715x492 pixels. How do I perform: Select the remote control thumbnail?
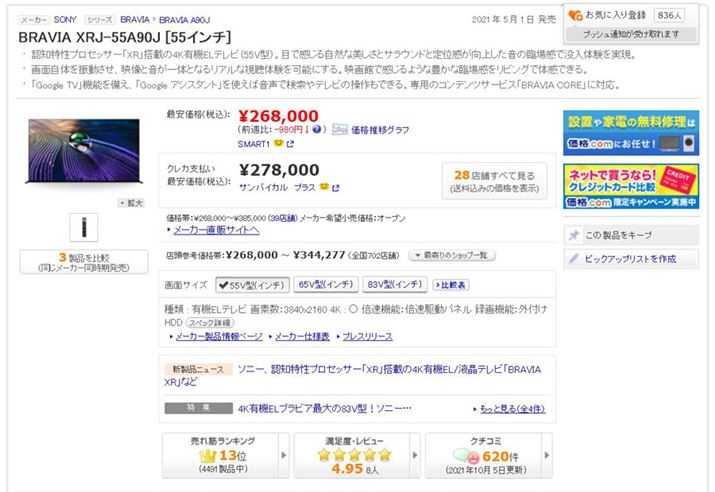(x=83, y=227)
